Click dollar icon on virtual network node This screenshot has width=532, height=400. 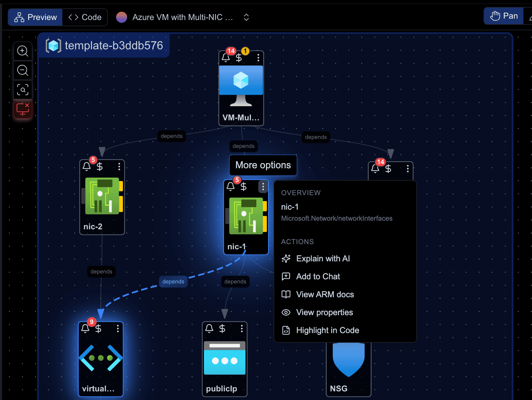[x=98, y=329]
